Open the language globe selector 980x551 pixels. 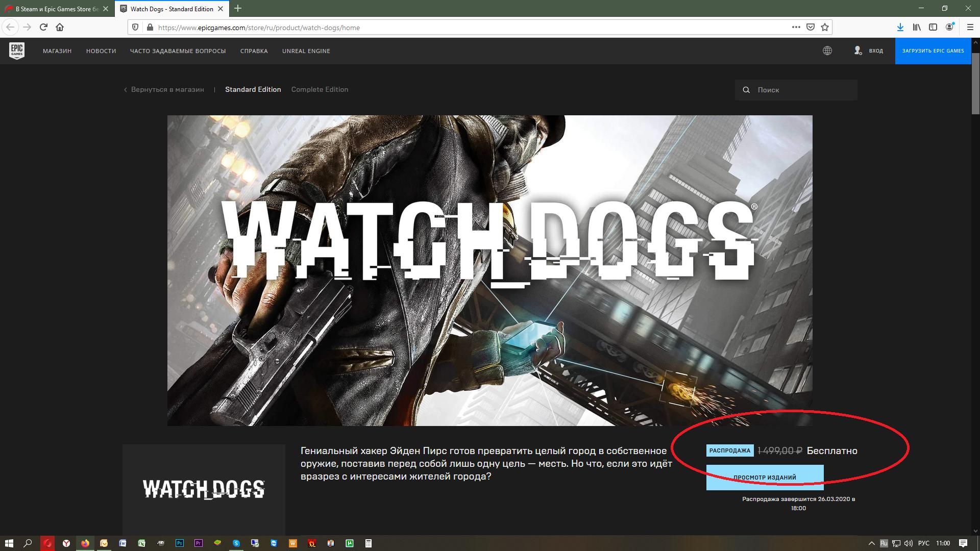coord(827,51)
